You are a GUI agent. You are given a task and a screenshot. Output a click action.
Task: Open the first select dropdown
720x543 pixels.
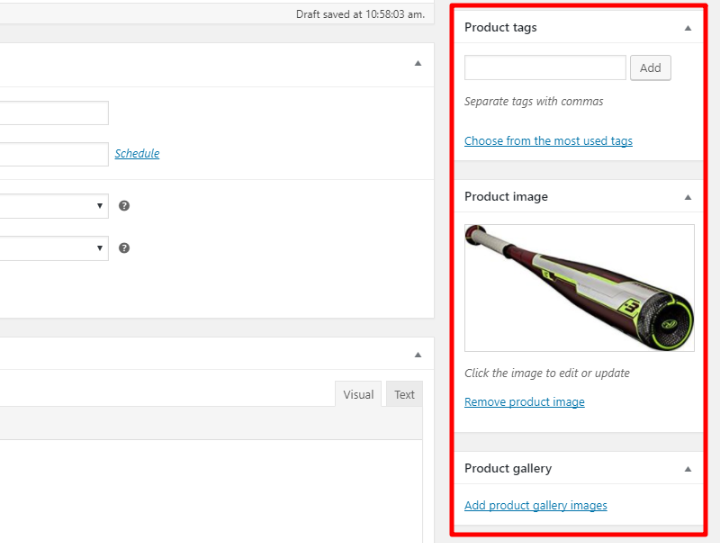pos(54,206)
